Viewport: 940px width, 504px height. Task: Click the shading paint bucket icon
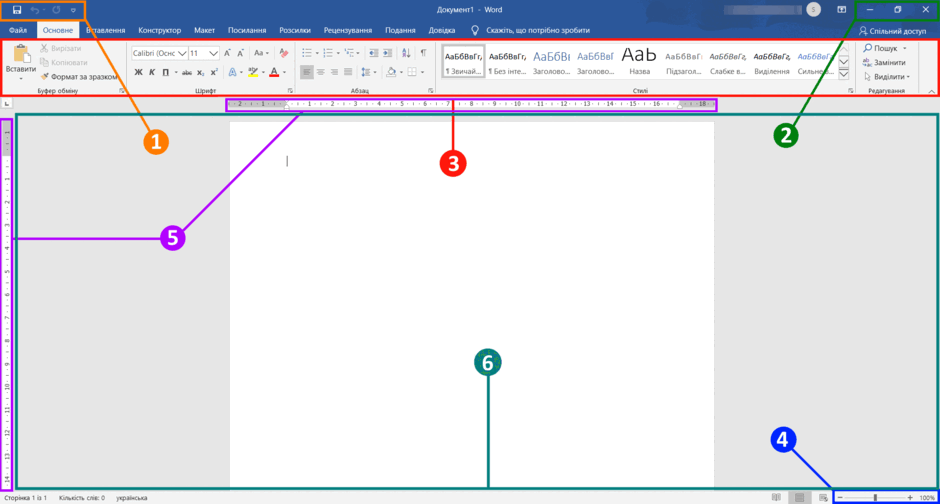coord(391,73)
